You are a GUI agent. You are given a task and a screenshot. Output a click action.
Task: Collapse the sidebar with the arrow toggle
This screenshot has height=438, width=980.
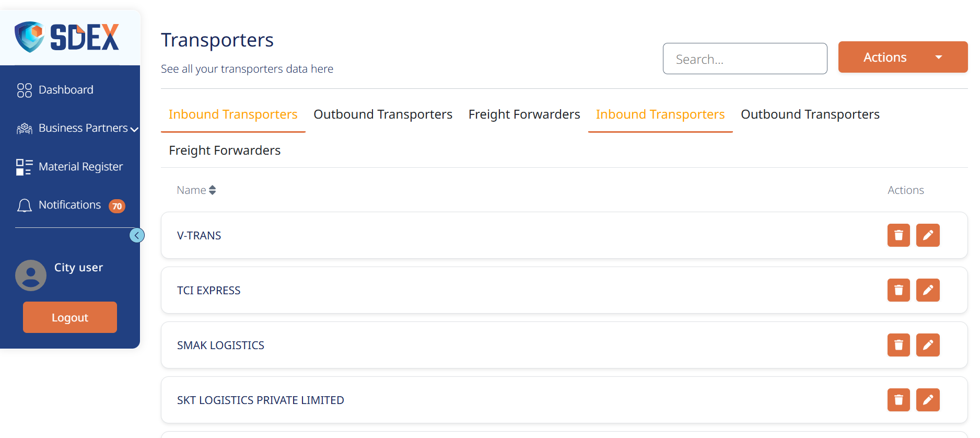pyautogui.click(x=137, y=235)
